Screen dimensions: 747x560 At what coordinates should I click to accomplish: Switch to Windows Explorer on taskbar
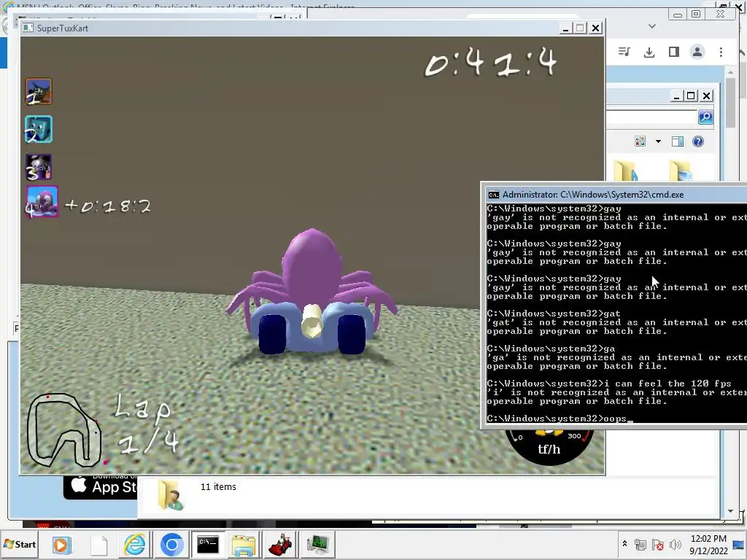click(244, 545)
